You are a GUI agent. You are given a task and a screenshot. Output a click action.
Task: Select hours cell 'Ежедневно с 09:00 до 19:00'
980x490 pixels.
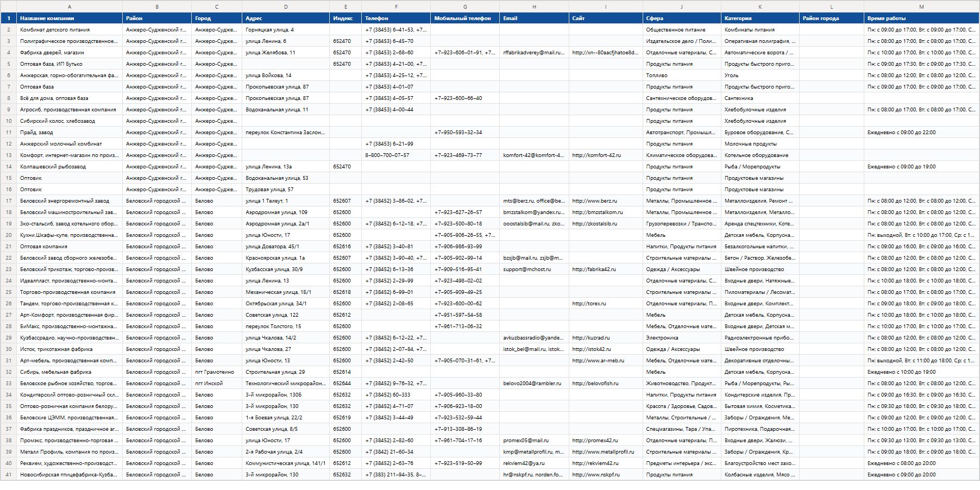pos(921,167)
